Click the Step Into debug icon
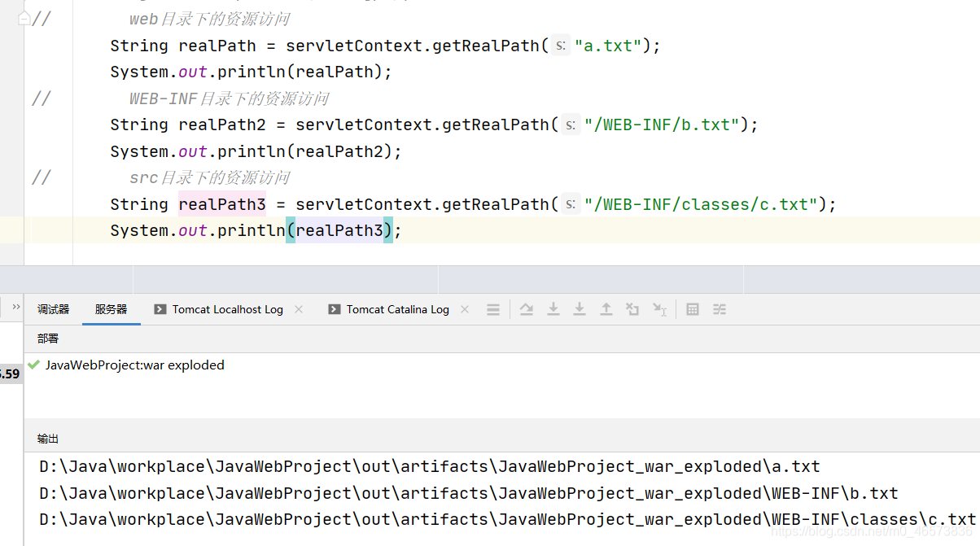Image resolution: width=980 pixels, height=546 pixels. pos(553,309)
